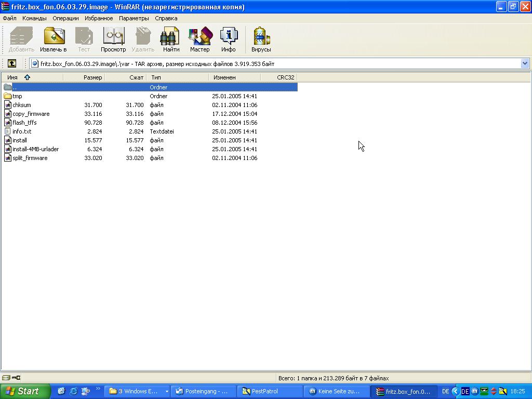Sort files by Тип column header
The width and height of the screenshot is (532, 399).
(x=178, y=77)
